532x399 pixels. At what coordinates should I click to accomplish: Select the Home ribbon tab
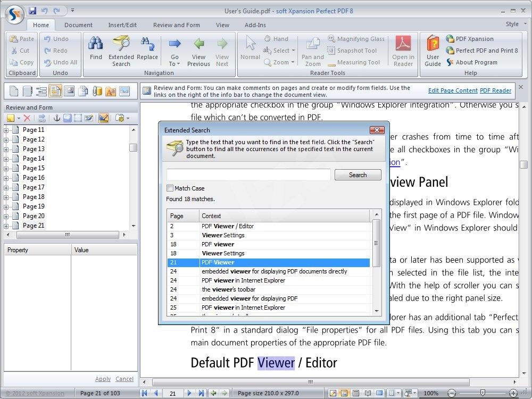pos(41,25)
